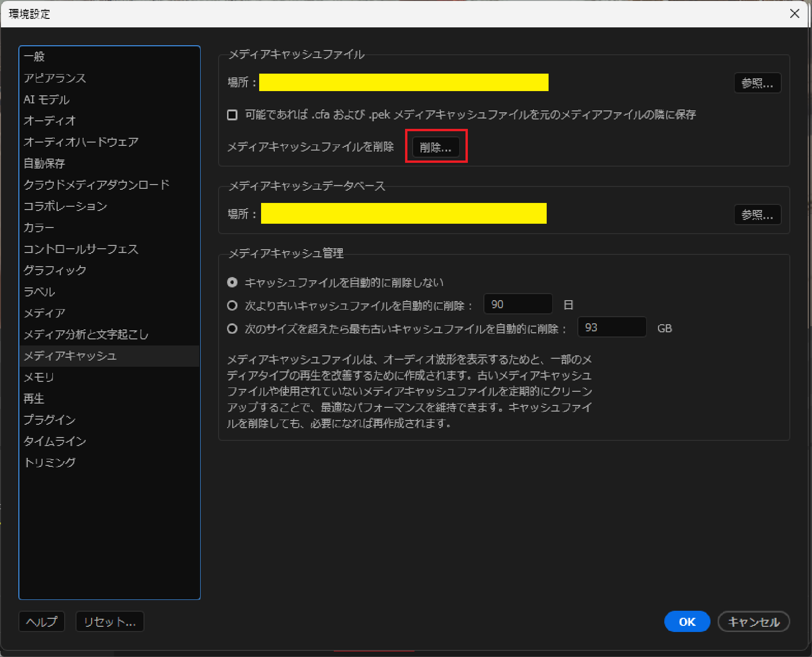Click 削除... to delete media cache files
The image size is (812, 657).
[x=436, y=146]
